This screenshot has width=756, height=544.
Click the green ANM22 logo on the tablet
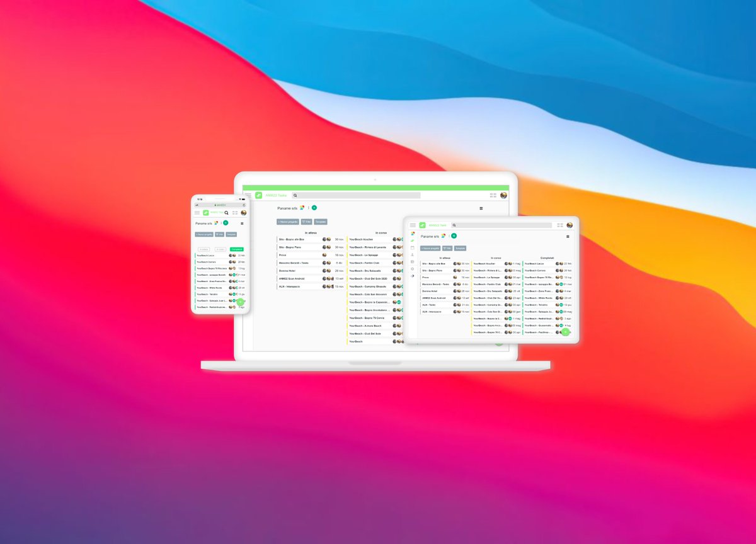422,225
